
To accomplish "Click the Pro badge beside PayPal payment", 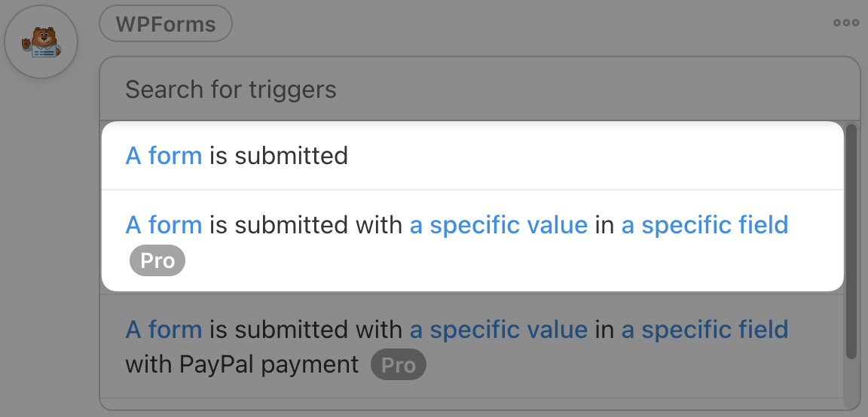I will click(399, 365).
